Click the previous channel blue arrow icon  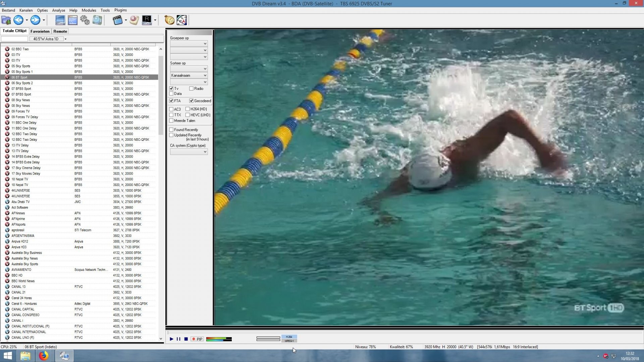[x=18, y=20]
